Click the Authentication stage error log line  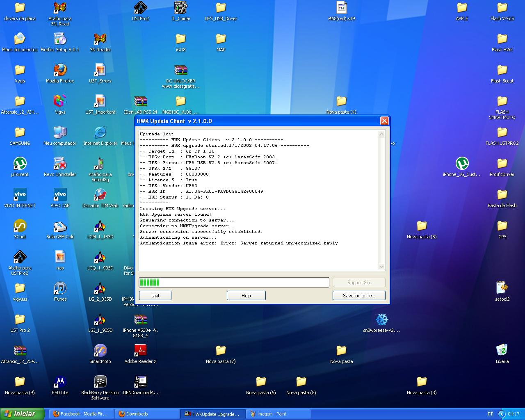pyautogui.click(x=239, y=243)
